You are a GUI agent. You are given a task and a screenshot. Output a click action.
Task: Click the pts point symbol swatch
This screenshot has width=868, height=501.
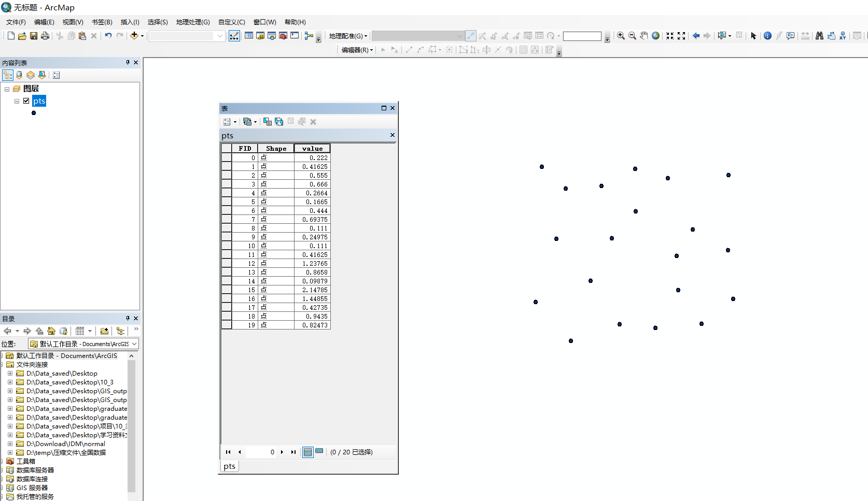[34, 113]
